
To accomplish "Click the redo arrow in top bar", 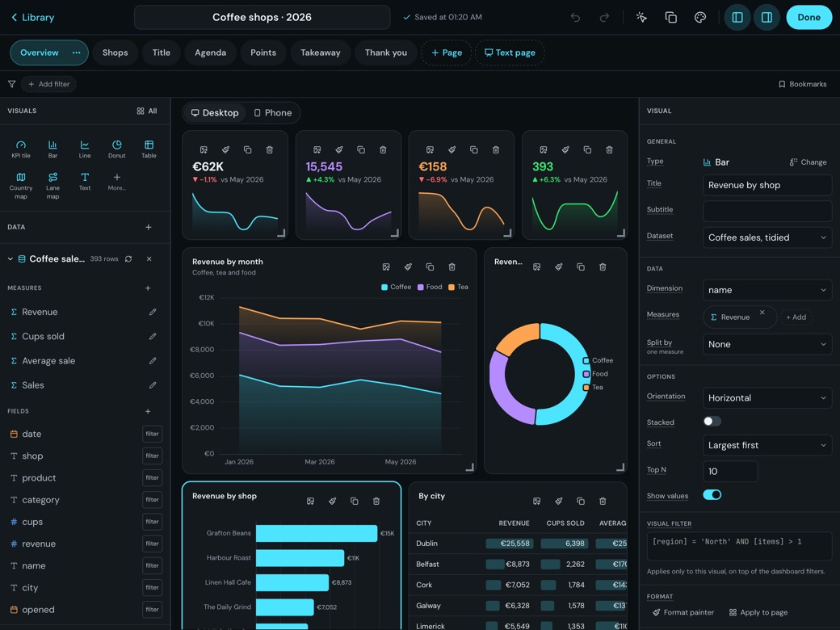I will [604, 17].
